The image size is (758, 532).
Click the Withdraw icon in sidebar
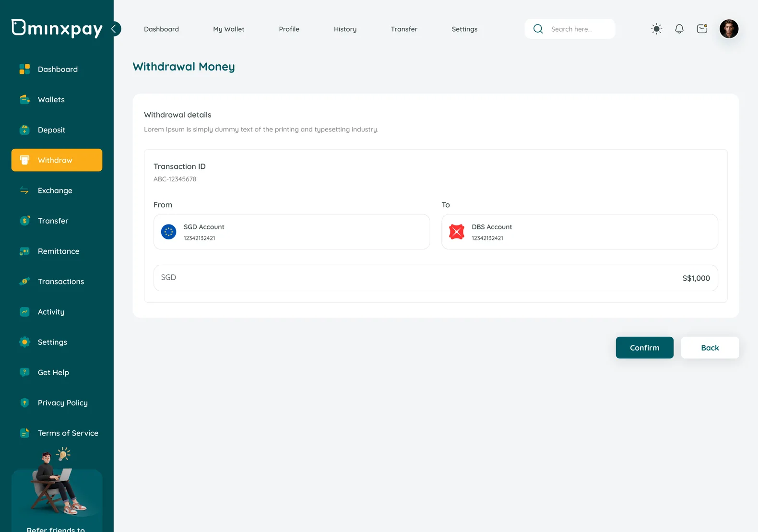click(x=24, y=160)
